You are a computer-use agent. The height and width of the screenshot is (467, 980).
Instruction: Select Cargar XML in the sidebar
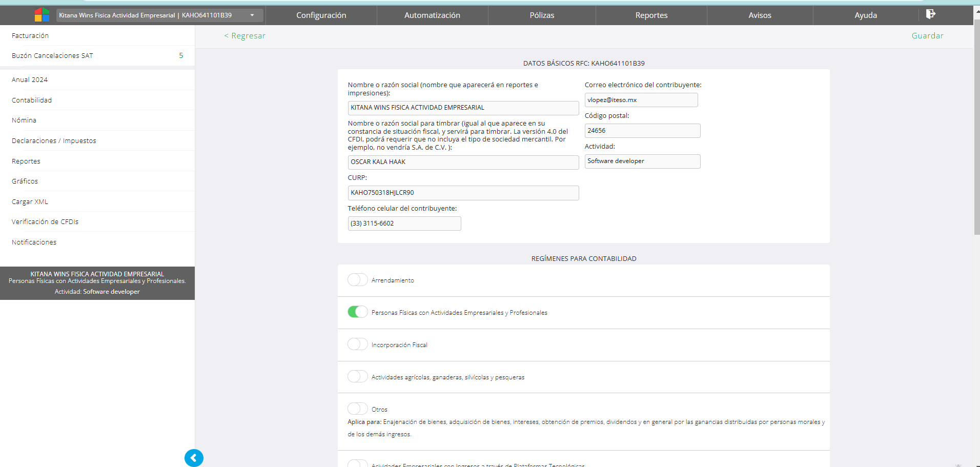click(30, 202)
